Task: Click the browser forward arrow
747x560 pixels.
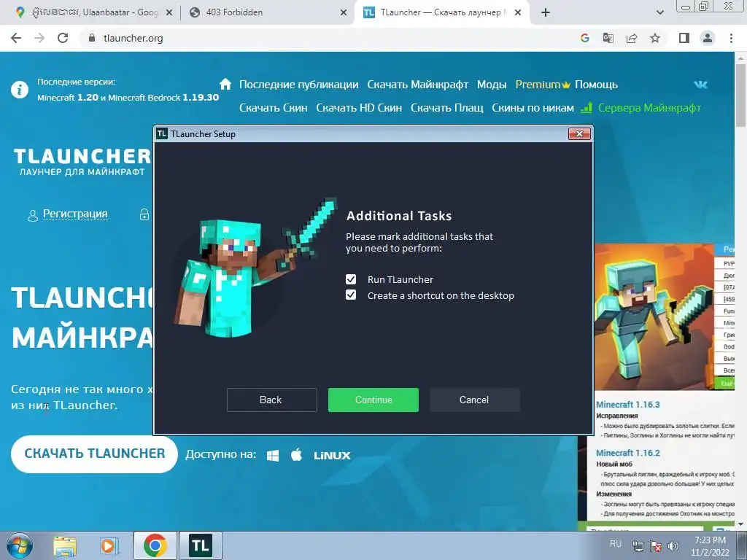Action: coord(39,38)
